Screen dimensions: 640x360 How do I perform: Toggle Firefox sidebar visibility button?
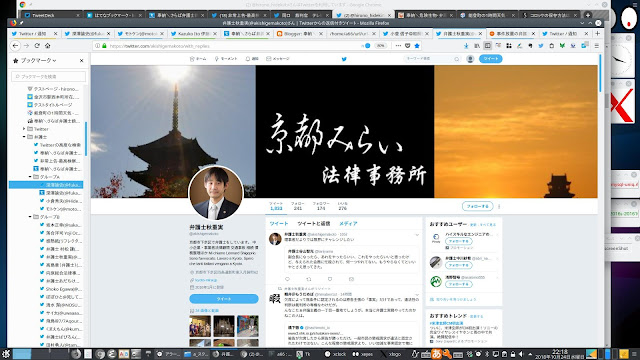(x=487, y=46)
